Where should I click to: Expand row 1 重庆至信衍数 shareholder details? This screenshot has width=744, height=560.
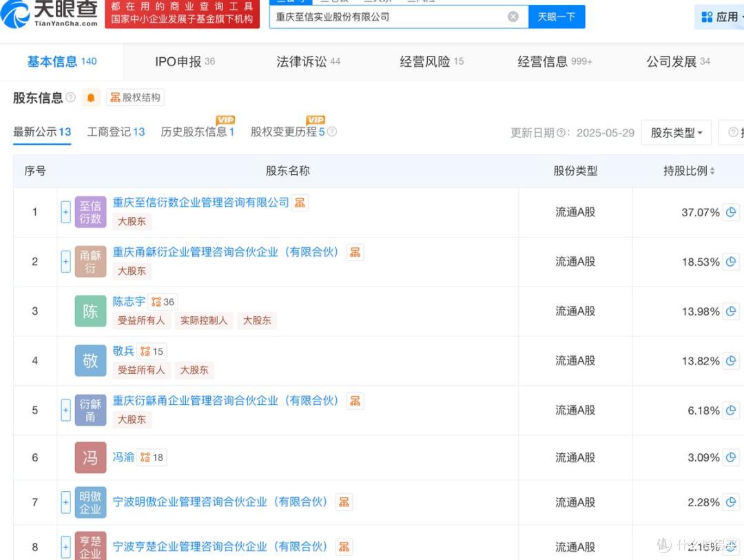66,212
